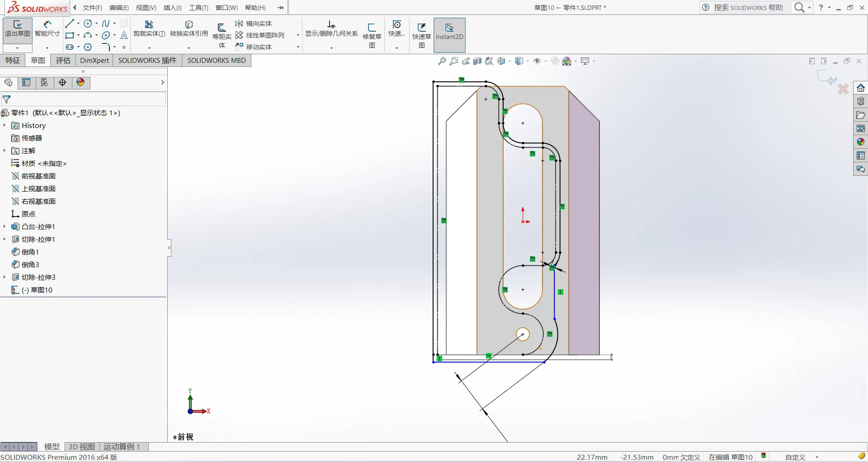Toggle the rebuild status light in status bar
Screen dimensions: 868x462
pyautogui.click(x=764, y=456)
